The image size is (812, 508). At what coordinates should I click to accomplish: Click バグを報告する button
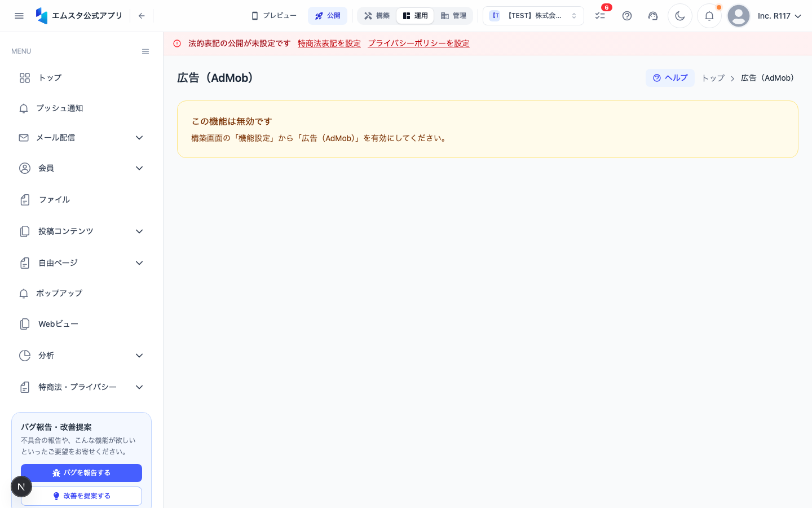click(81, 473)
